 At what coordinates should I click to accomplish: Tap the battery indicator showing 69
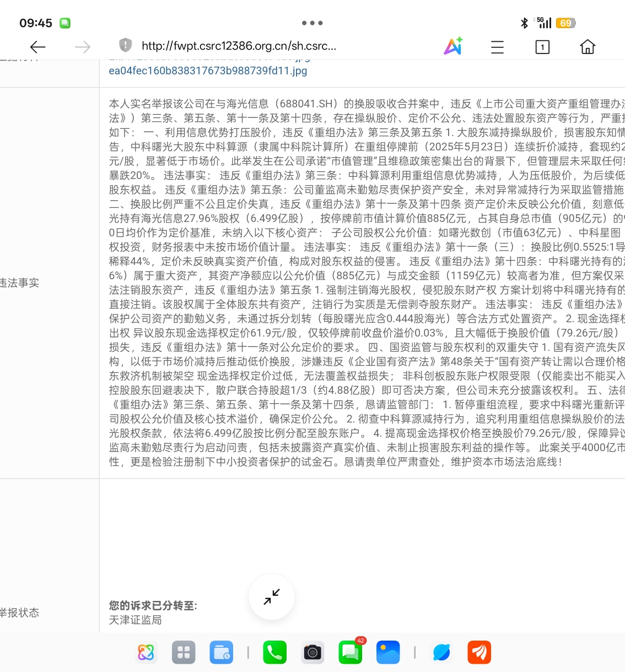coord(566,23)
